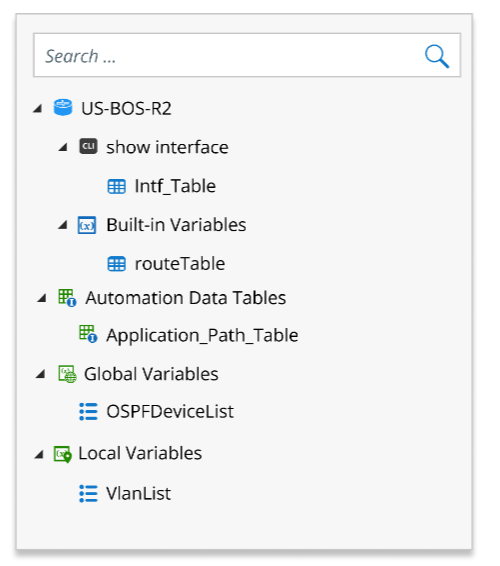Click the Automation Data Tables grid icon
Viewport: 500px width, 566px height.
[x=67, y=298]
